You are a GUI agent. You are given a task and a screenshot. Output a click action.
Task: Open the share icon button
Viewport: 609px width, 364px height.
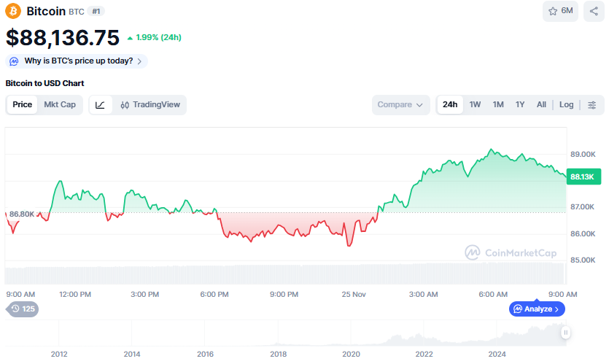(594, 11)
